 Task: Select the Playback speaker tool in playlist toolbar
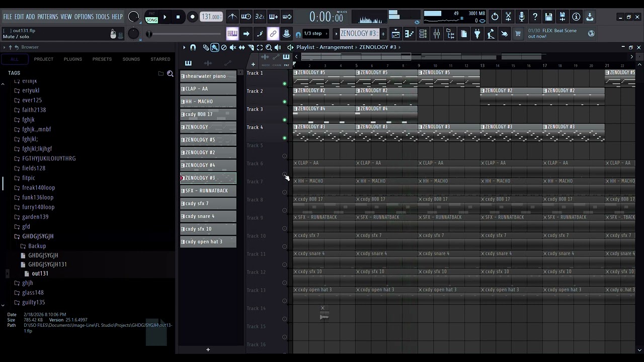point(278,47)
